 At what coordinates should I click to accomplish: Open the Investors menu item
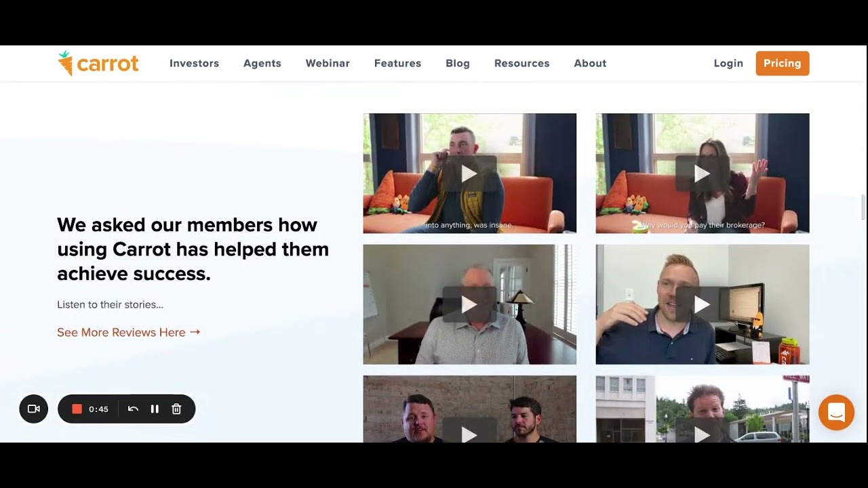pos(194,63)
